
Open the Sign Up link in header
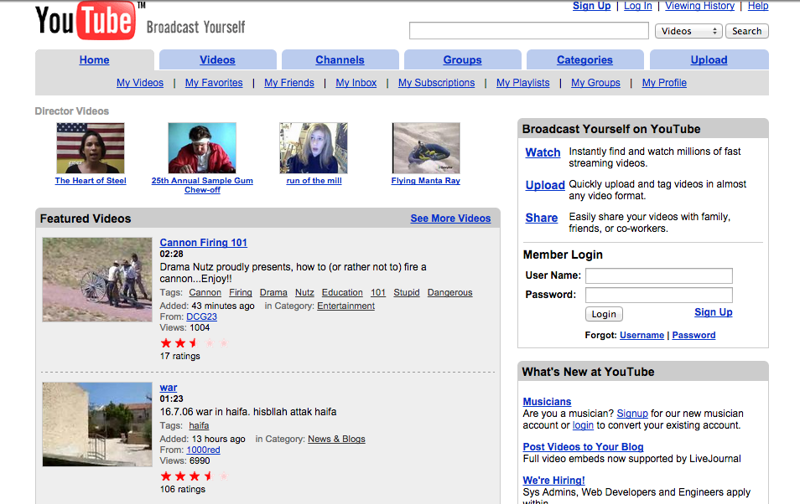pos(591,6)
